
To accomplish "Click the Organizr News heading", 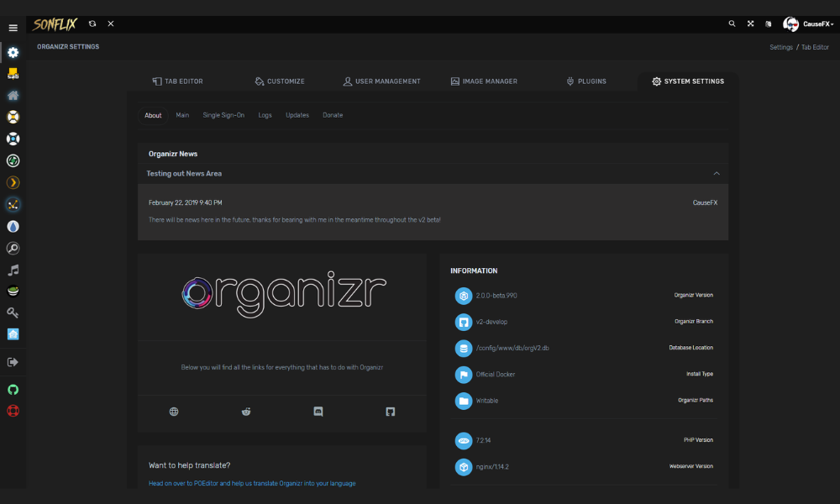I will point(172,154).
